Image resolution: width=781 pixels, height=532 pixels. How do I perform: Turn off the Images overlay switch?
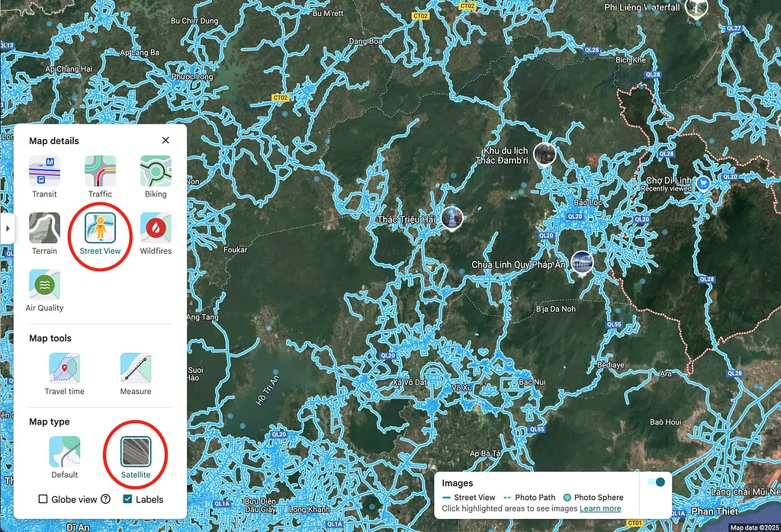pyautogui.click(x=654, y=482)
